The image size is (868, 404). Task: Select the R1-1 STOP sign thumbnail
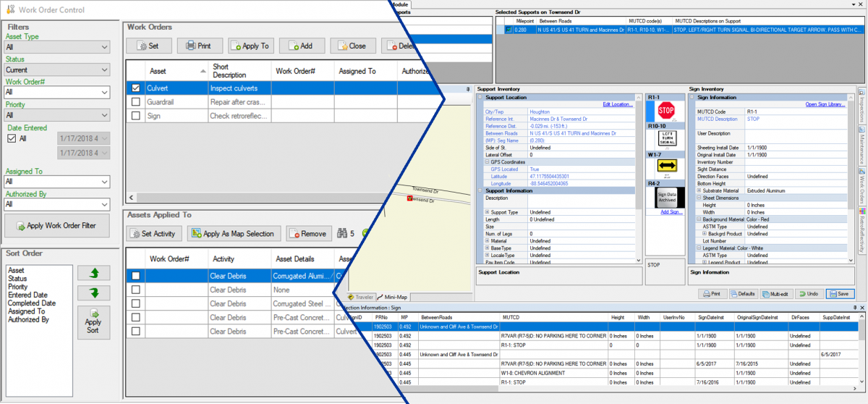(x=665, y=111)
